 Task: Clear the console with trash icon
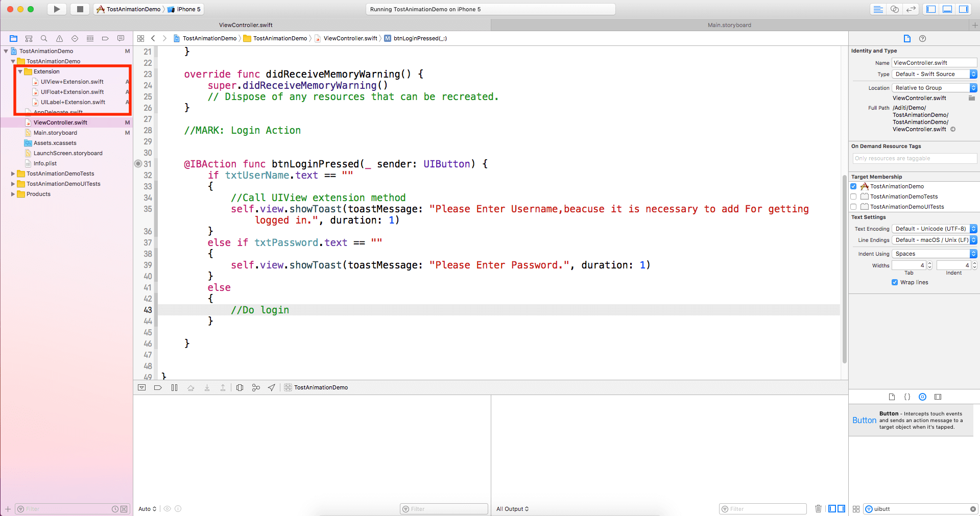[818, 508]
